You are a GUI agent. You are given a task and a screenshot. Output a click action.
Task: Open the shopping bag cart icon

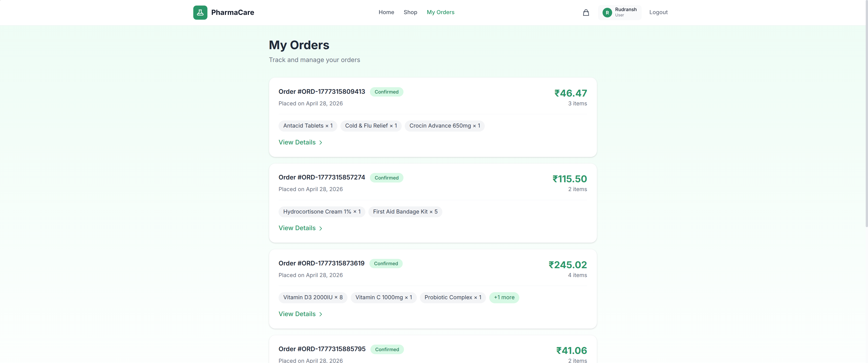586,12
